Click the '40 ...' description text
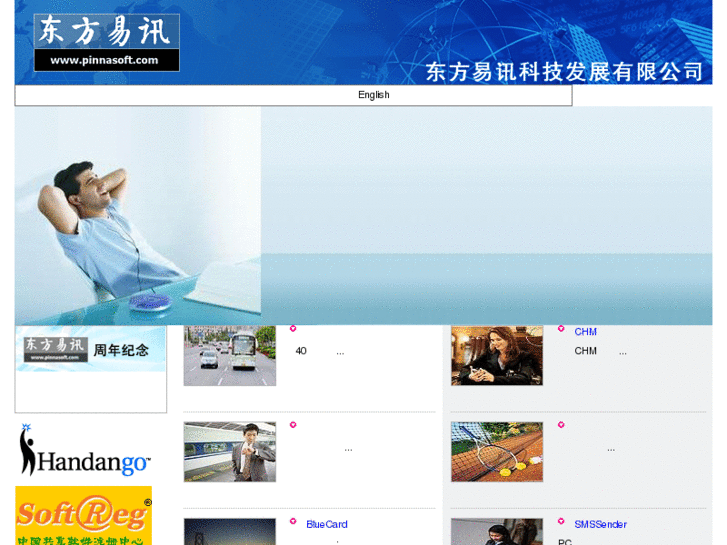Screen dimensions: 727x545 click(x=320, y=351)
